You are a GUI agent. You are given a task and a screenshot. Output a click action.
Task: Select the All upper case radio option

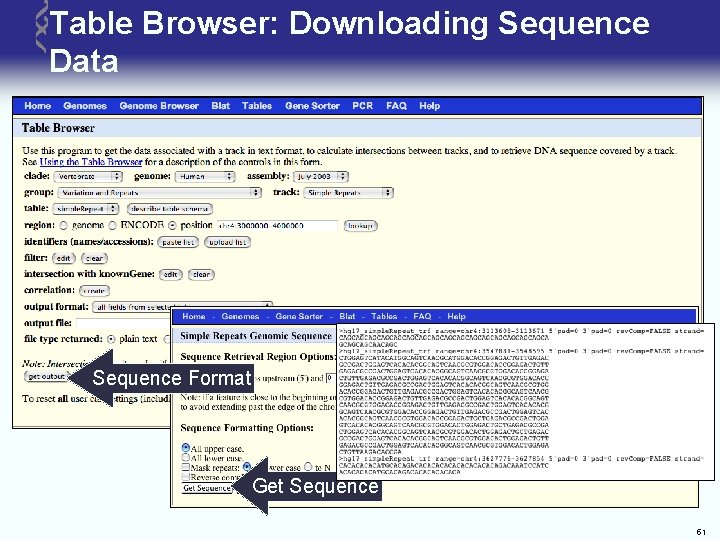click(x=186, y=447)
